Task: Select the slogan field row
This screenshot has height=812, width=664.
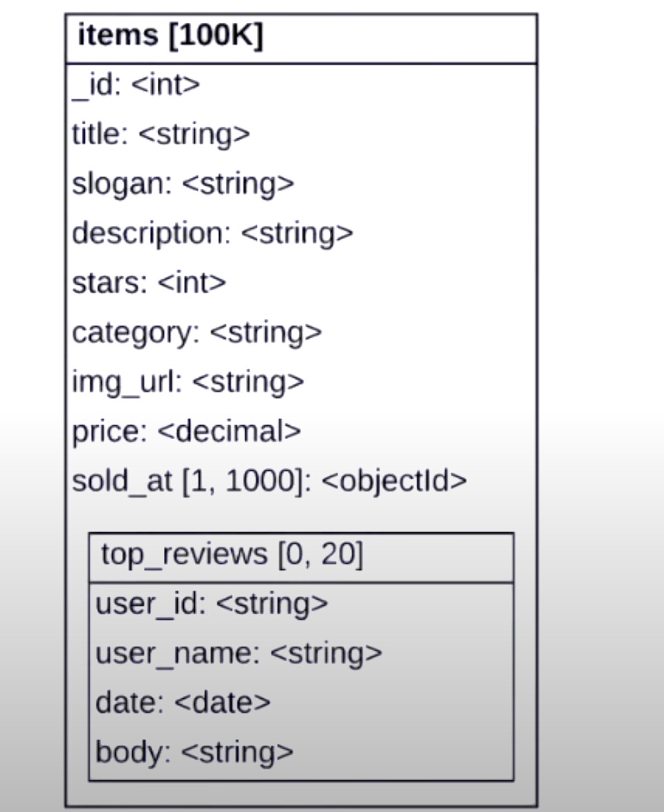Action: pyautogui.click(x=183, y=184)
